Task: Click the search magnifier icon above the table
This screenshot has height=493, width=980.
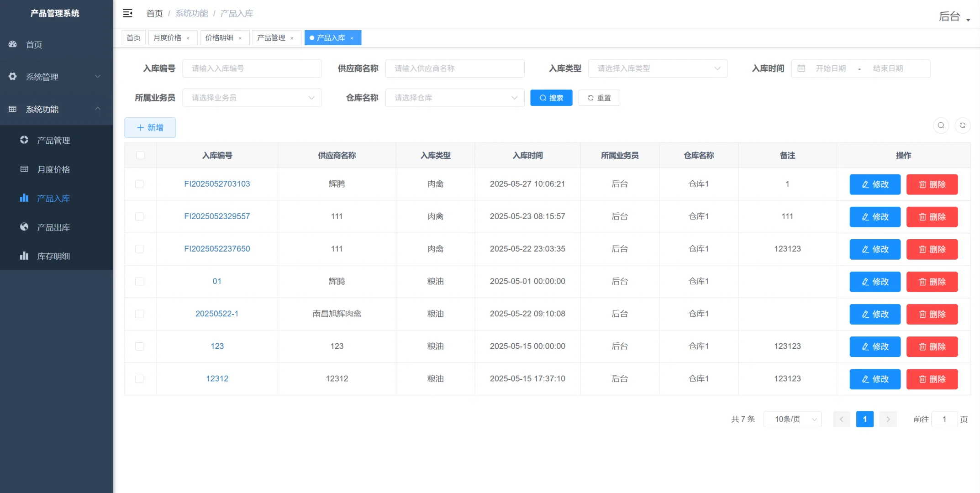Action: click(940, 126)
